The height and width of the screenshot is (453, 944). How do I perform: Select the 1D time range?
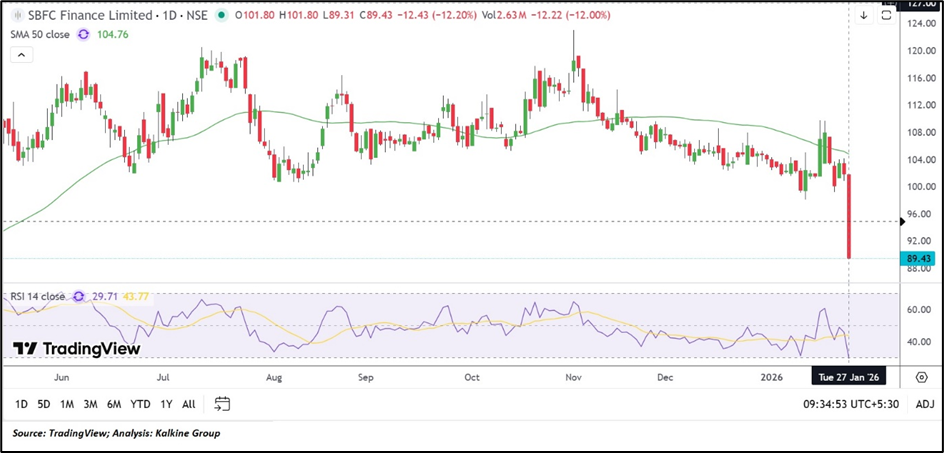pyautogui.click(x=21, y=404)
